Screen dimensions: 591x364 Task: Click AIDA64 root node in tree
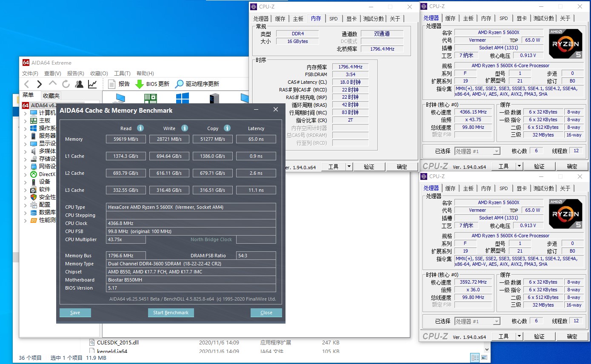pyautogui.click(x=39, y=105)
